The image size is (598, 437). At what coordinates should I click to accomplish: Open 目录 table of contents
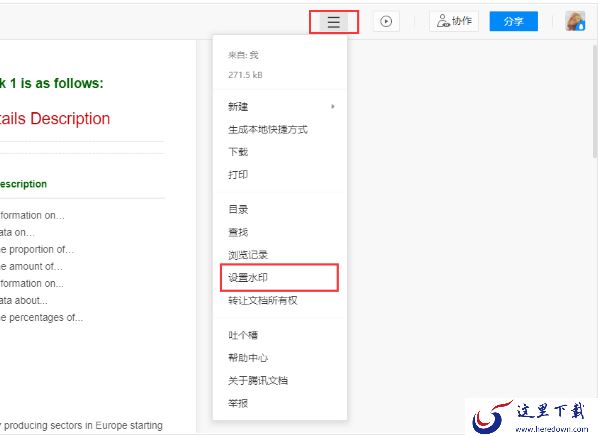pyautogui.click(x=238, y=209)
